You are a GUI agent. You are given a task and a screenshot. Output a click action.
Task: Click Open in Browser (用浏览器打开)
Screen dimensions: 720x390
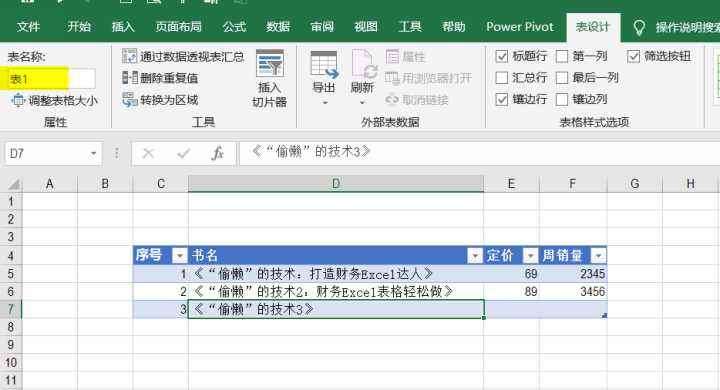pyautogui.click(x=428, y=78)
